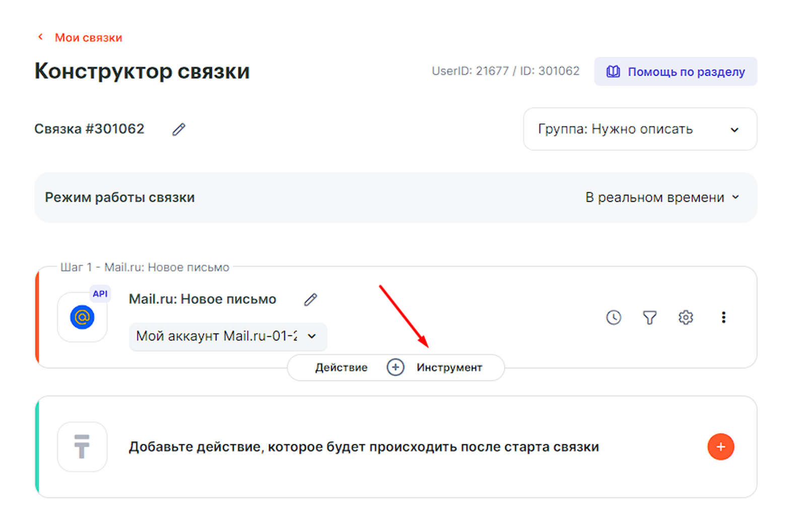Screen dimensions: 806x532
Task: Click the orange plus add action button
Action: [720, 447]
